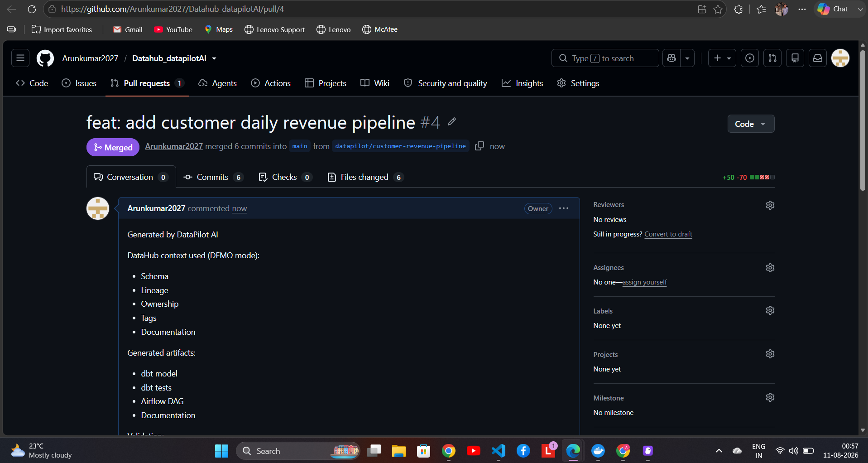Screen dimensions: 868x463
Task: Open the Copilot dropdown arrow beside the icon
Action: pyautogui.click(x=687, y=58)
